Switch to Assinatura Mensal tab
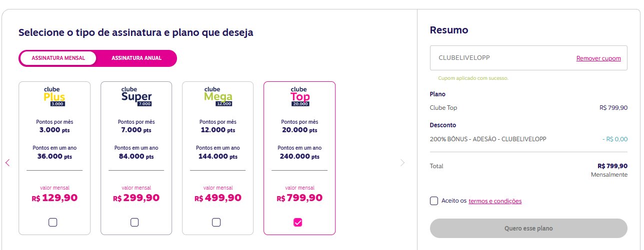Viewport: 644px width, 250px height. tap(58, 58)
